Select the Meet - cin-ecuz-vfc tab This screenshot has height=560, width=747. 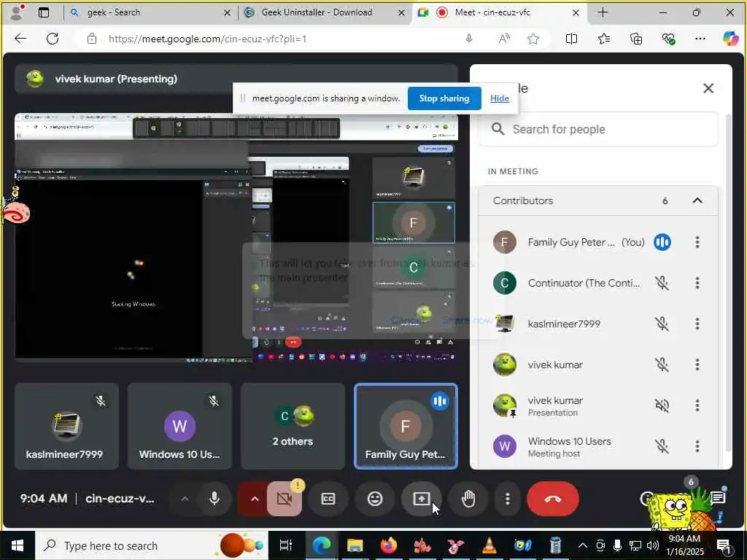click(498, 12)
